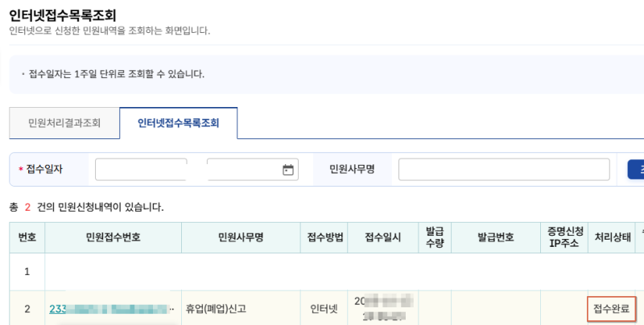This screenshot has width=644, height=325.
Task: Select the empty table row numbered 1
Action: pos(327,272)
